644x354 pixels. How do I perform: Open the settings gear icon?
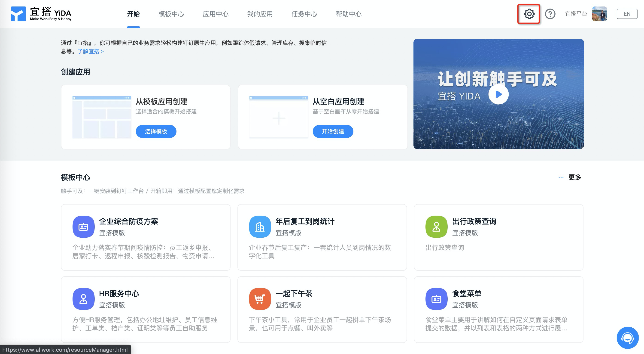point(529,14)
